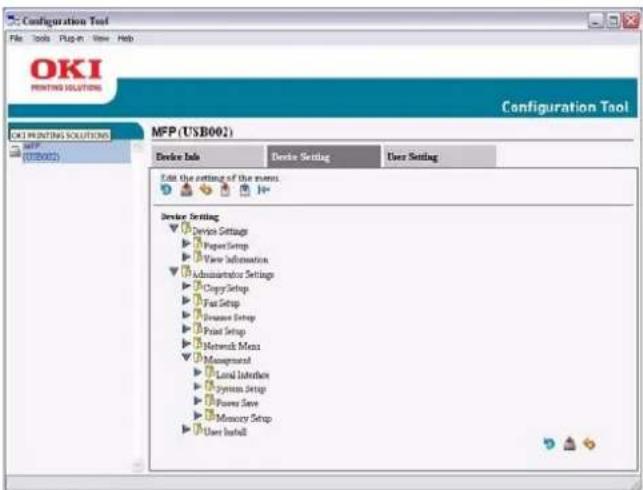
Task: Expand the Paper Setup node arrow
Action: click(x=186, y=244)
